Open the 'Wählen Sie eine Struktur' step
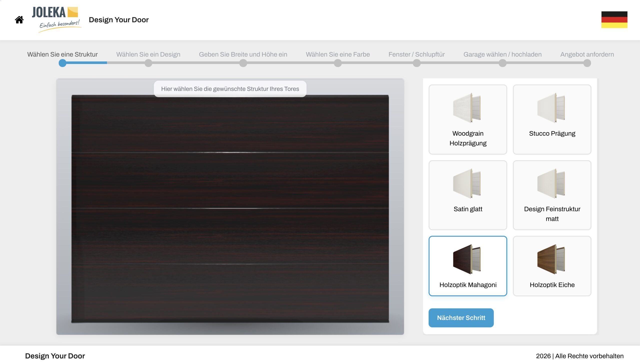 [x=62, y=54]
